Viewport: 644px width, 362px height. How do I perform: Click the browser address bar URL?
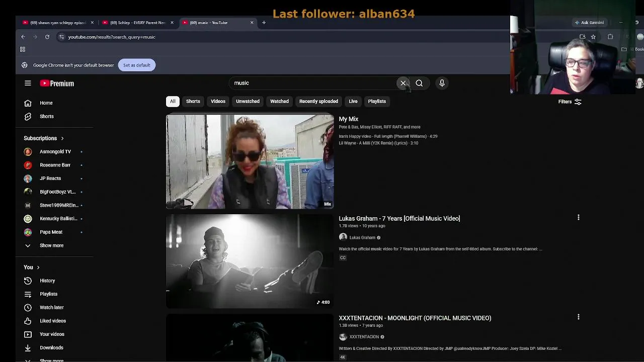[112, 37]
